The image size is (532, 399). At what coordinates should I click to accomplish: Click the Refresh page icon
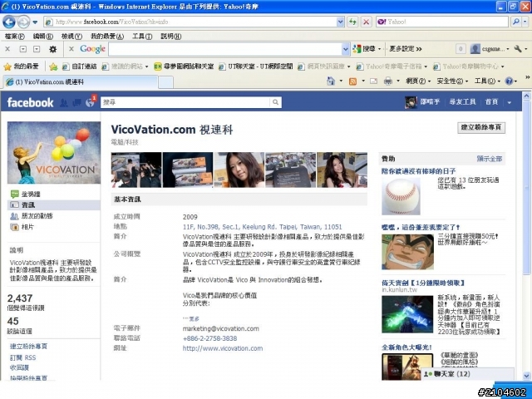pos(352,22)
